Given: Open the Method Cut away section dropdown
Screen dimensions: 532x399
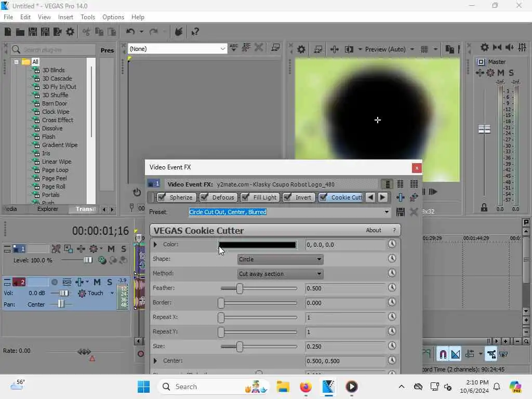Looking at the screenshot, I should click(280, 274).
